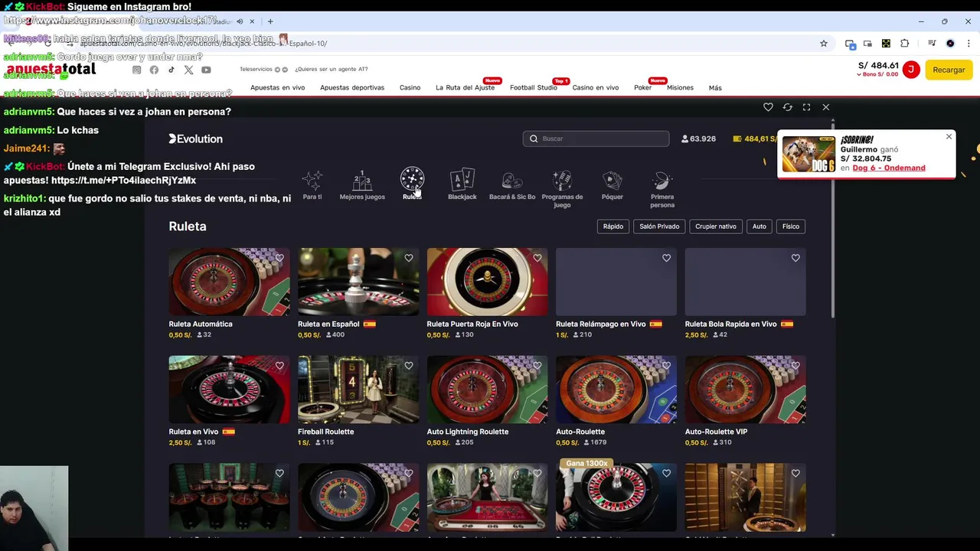
Task: Open a new browser tab with plus
Action: pos(270,21)
